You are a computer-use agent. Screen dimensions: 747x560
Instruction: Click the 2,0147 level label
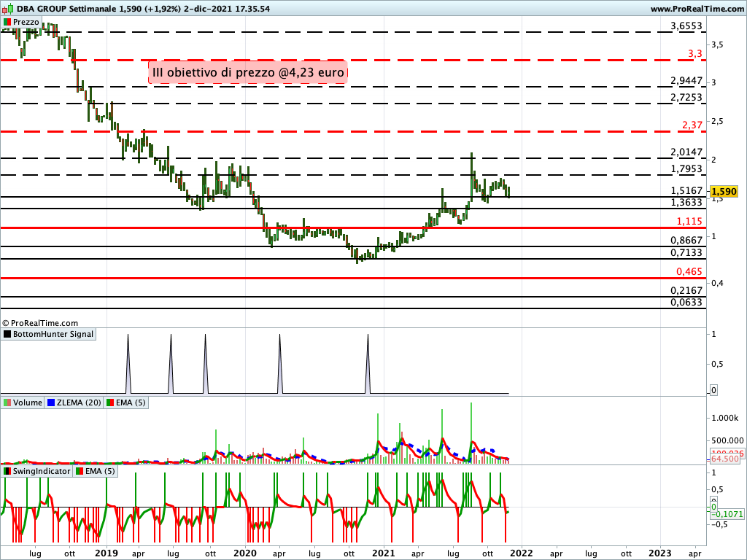pos(686,152)
